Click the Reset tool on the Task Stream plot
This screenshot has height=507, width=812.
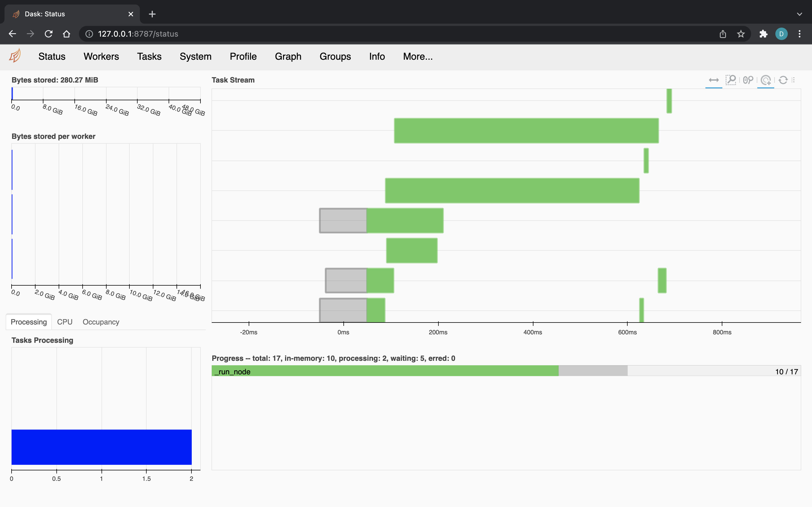coord(783,80)
